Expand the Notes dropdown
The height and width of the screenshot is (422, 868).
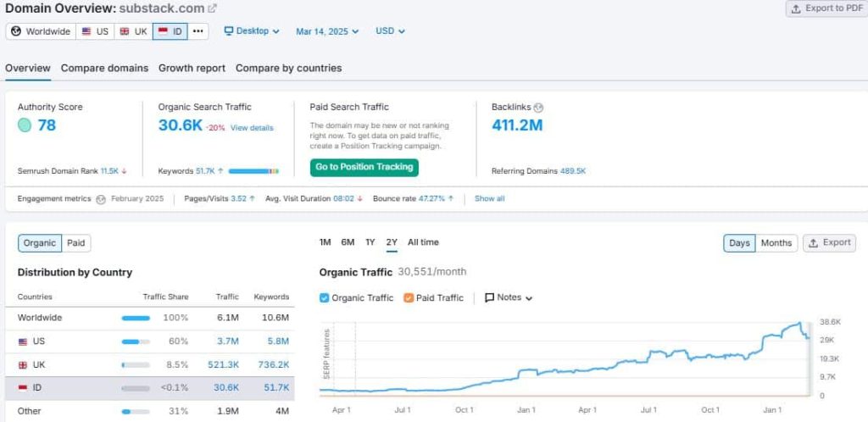point(509,297)
